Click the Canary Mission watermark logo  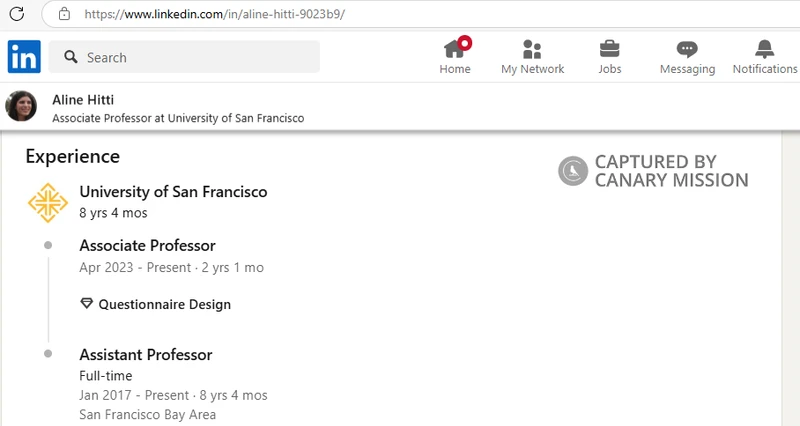[x=573, y=171]
